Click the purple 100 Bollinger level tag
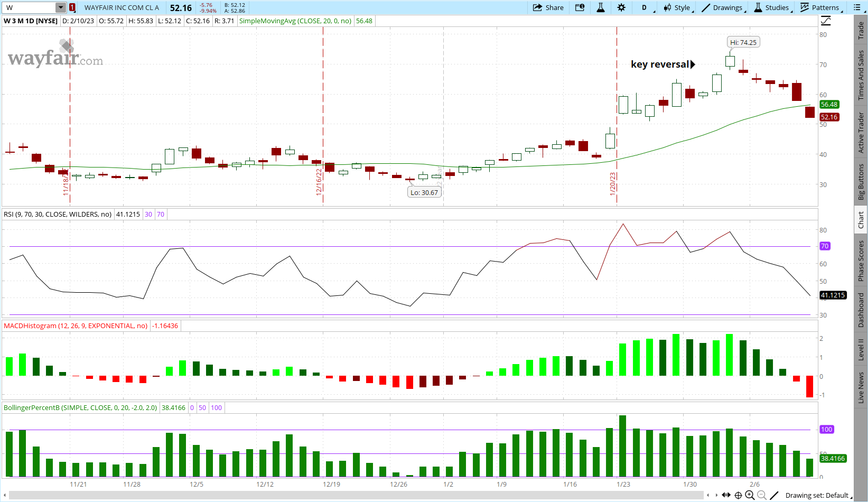The width and height of the screenshot is (868, 502). coord(826,429)
